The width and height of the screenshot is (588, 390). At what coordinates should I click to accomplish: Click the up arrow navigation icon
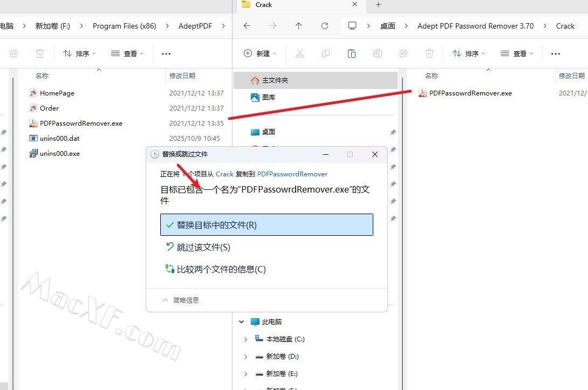pyautogui.click(x=299, y=26)
